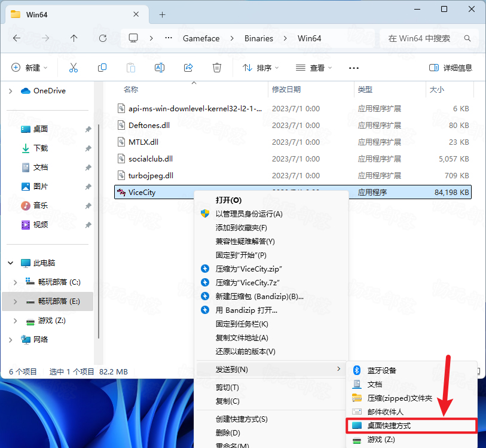Select the api-ms-win-downlevel-kernel32 file
This screenshot has width=486, height=448.
point(292,108)
